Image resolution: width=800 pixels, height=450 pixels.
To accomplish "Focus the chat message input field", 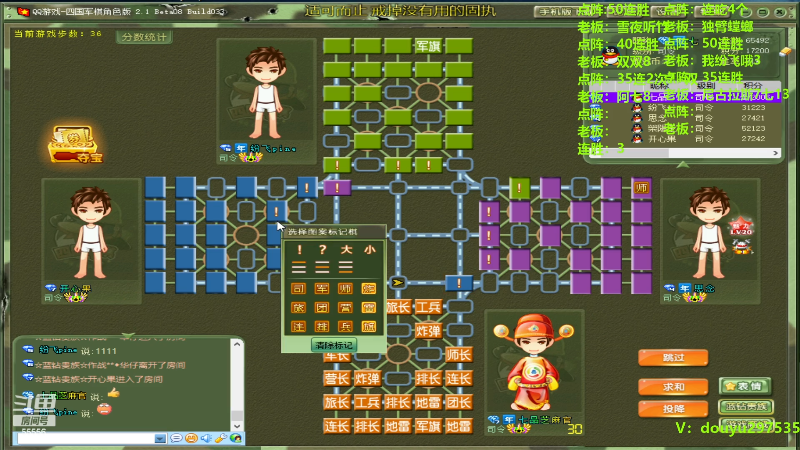I will point(85,439).
